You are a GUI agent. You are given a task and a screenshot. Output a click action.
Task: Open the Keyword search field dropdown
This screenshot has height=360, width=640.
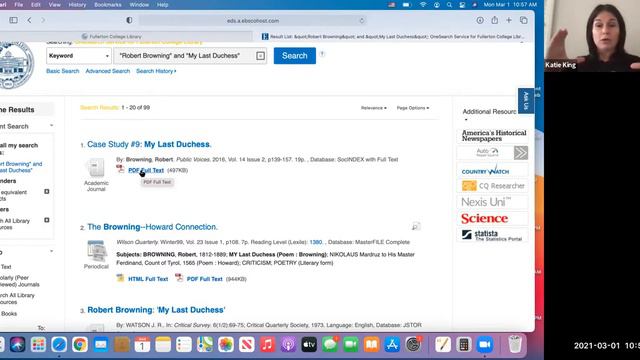point(78,56)
